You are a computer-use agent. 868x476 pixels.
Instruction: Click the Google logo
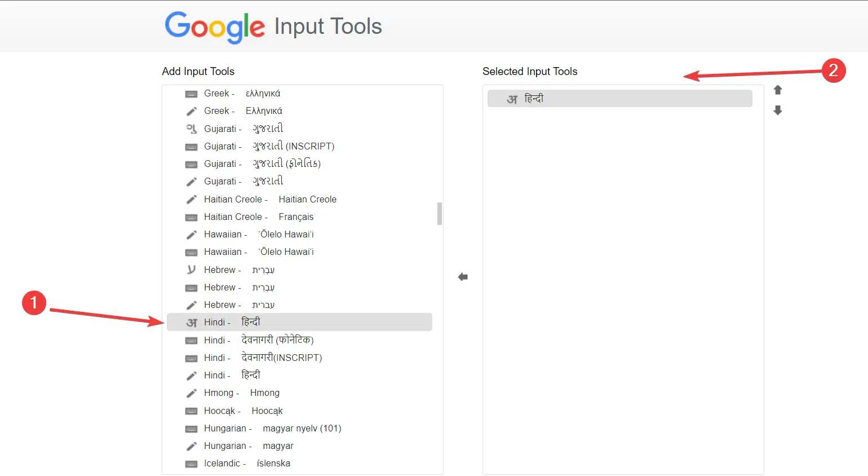215,27
